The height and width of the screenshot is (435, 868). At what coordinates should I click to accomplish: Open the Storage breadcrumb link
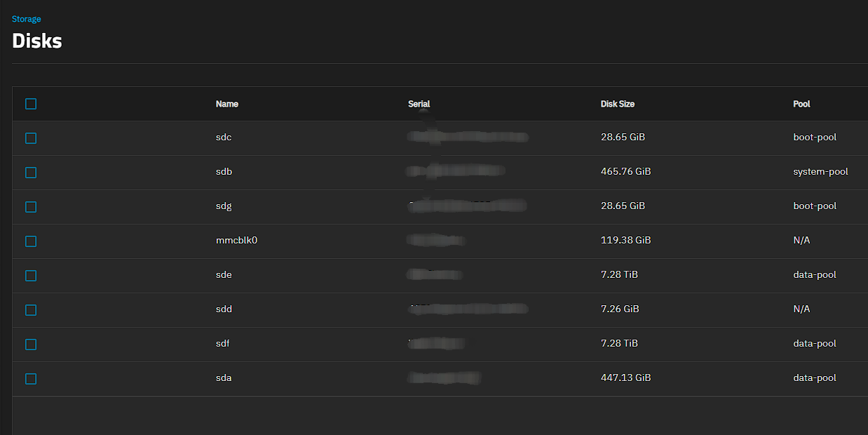[x=26, y=19]
